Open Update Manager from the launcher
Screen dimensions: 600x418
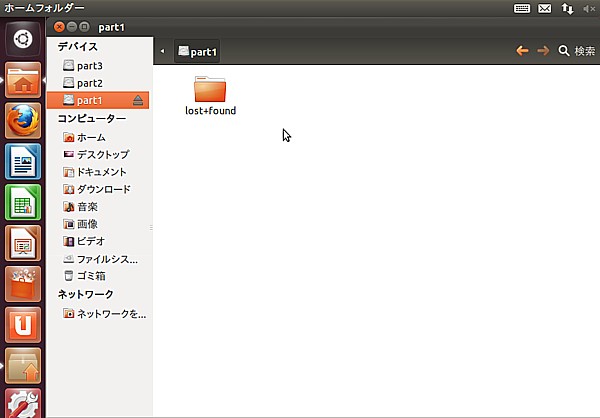[23, 366]
